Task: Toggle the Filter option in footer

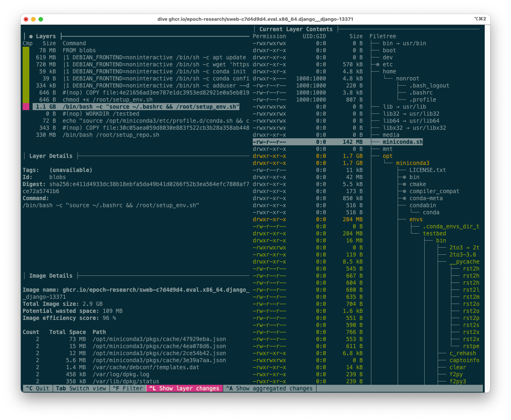Action: [x=128, y=388]
